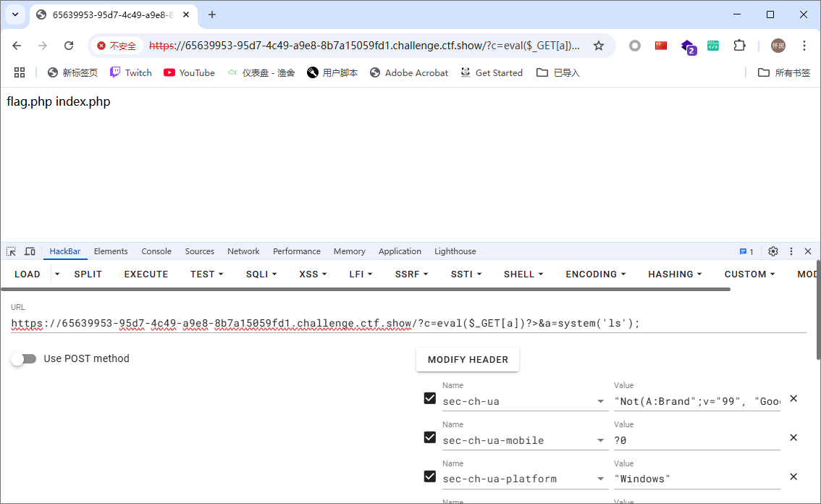The image size is (821, 504).
Task: Switch to the Console tab
Action: [x=156, y=251]
